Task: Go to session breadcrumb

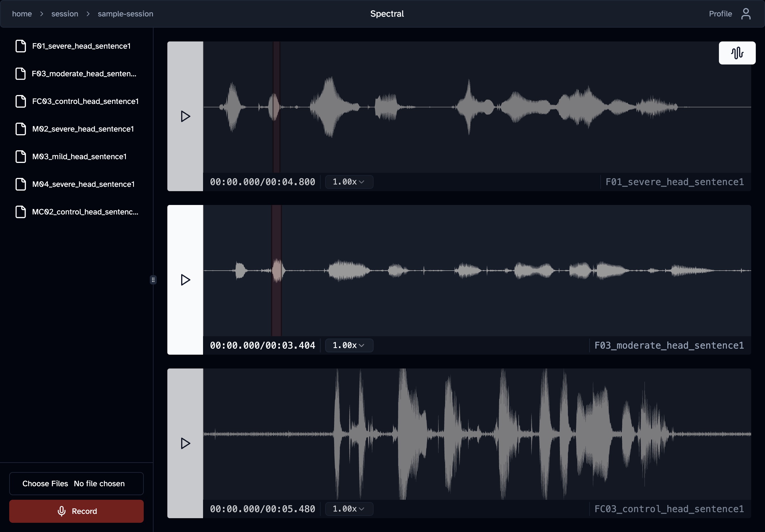Action: [x=65, y=14]
